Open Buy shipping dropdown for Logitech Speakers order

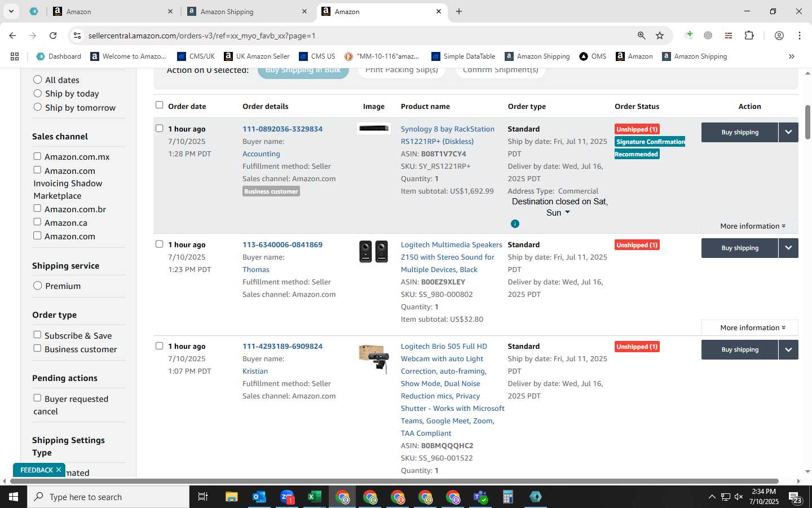(788, 248)
